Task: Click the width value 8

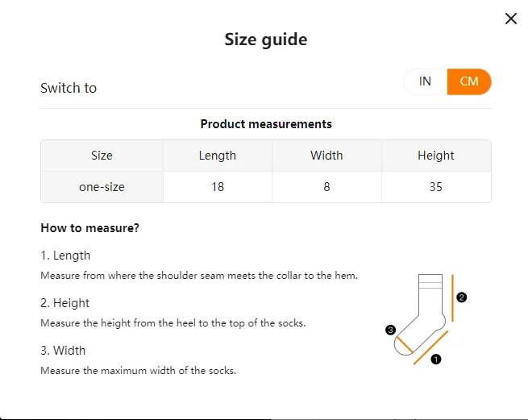Action: click(326, 187)
